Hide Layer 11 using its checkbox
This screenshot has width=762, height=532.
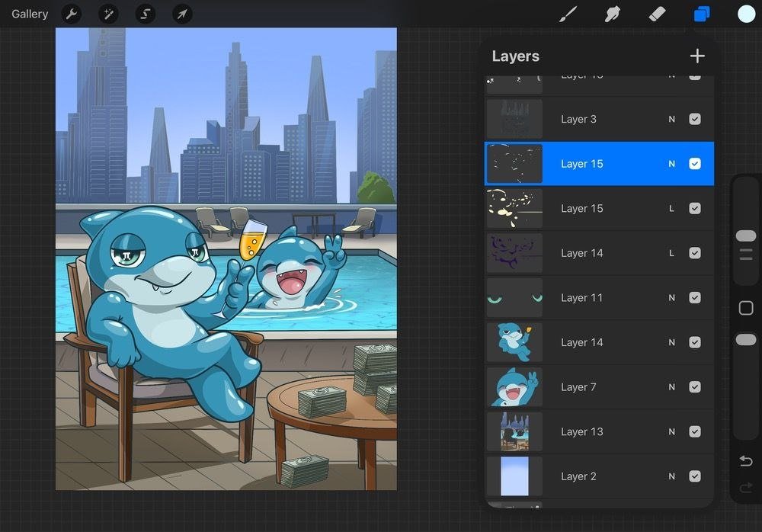coord(695,297)
